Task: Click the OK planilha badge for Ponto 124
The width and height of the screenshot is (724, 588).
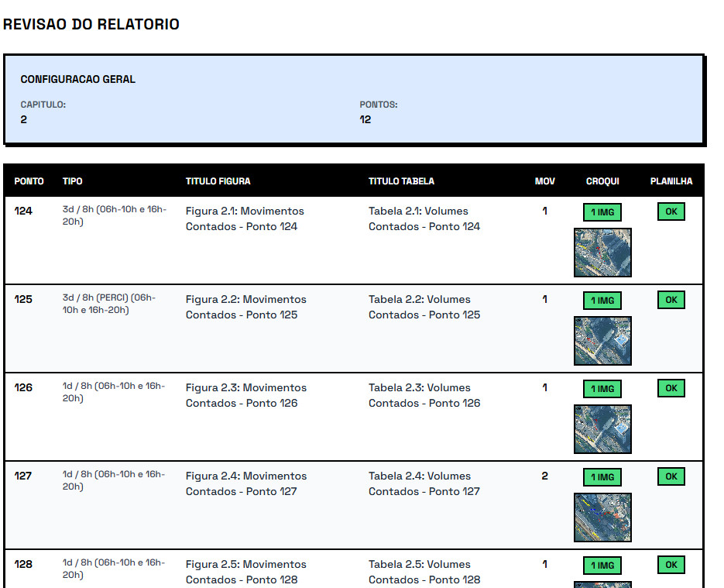Action: pos(671,211)
